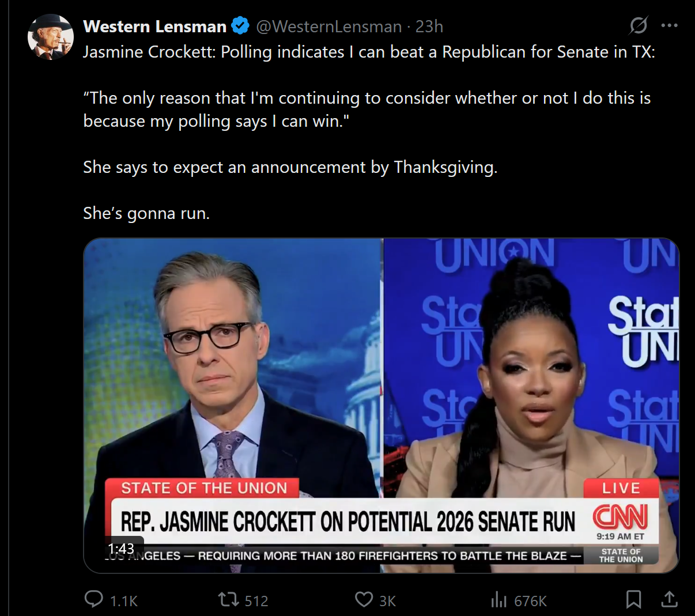Click the 512 repost count
This screenshot has height=616, width=695.
tap(256, 601)
